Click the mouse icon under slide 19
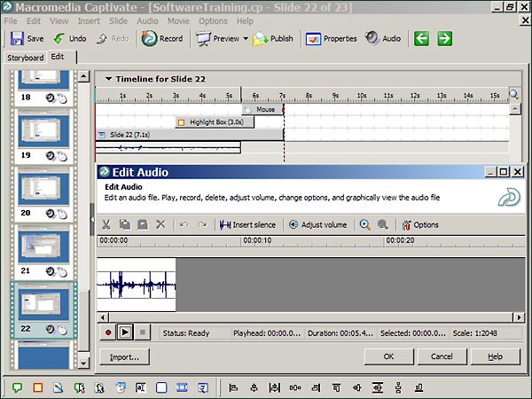This screenshot has width=532, height=399. point(62,156)
